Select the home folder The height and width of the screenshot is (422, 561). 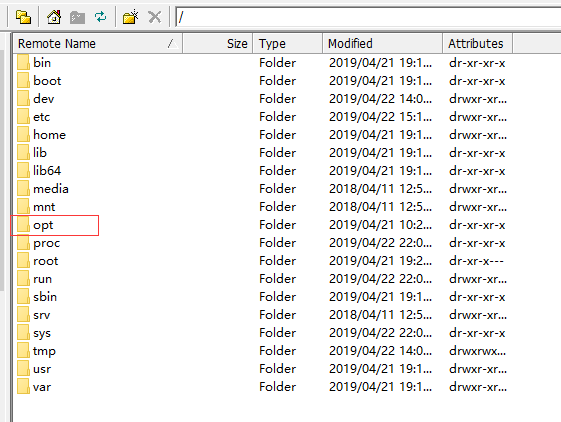[50, 135]
